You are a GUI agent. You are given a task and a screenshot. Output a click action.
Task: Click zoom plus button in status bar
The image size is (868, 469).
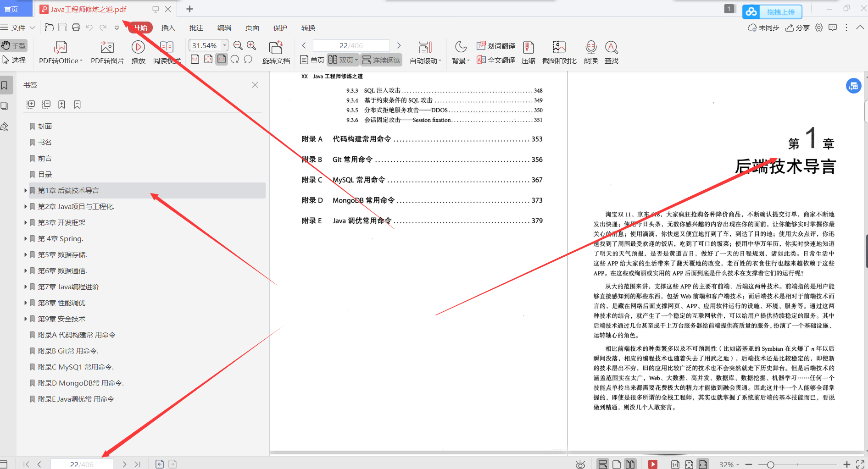(847, 464)
